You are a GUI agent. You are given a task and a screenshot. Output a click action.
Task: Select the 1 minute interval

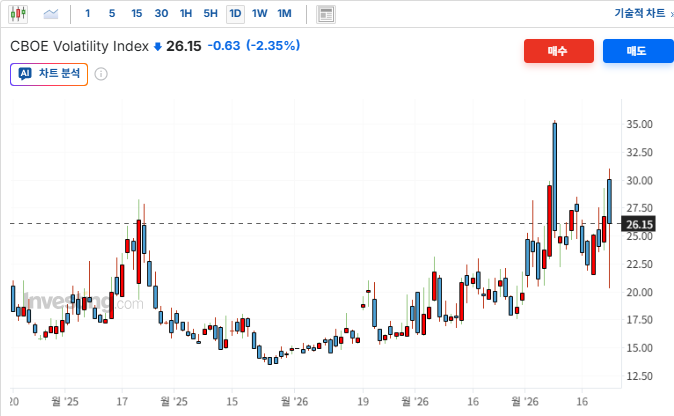click(x=88, y=14)
